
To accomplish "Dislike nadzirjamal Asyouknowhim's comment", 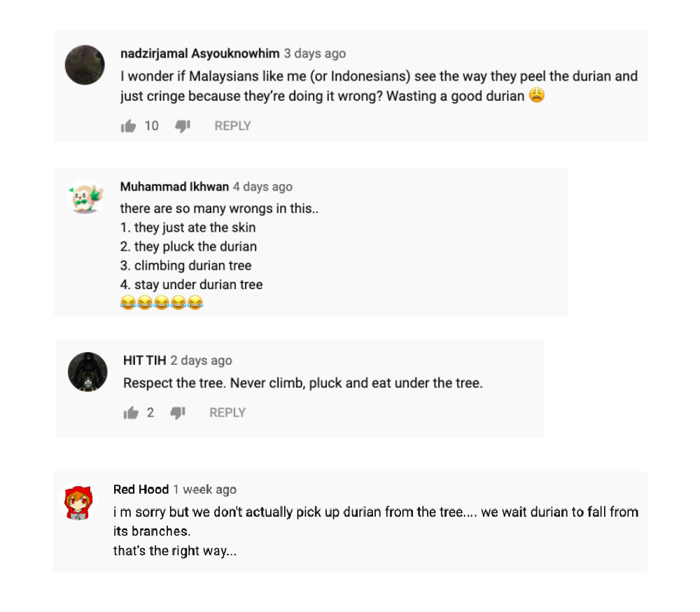I will [x=183, y=126].
